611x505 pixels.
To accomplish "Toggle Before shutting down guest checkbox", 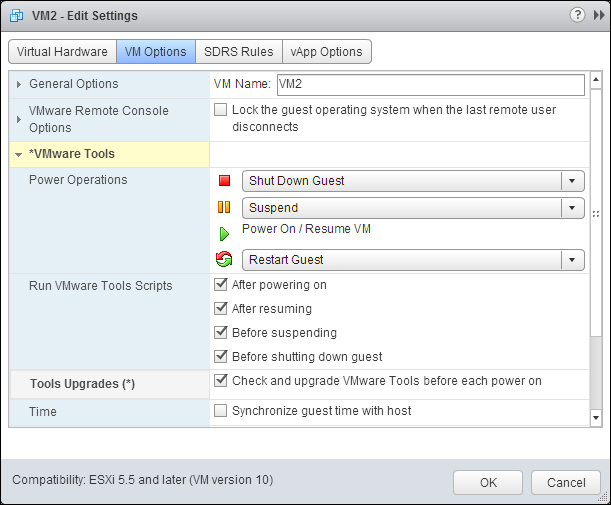I will click(x=221, y=357).
